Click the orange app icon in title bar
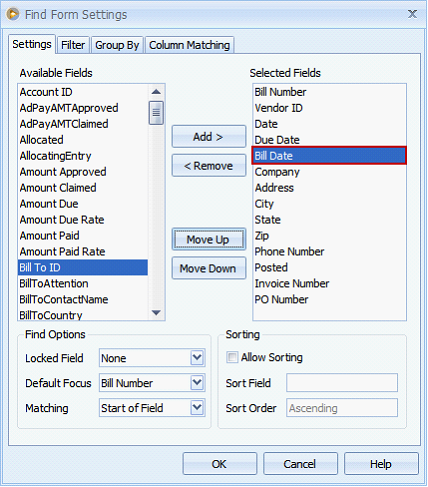Viewport: 428px width, 487px height. coord(13,14)
